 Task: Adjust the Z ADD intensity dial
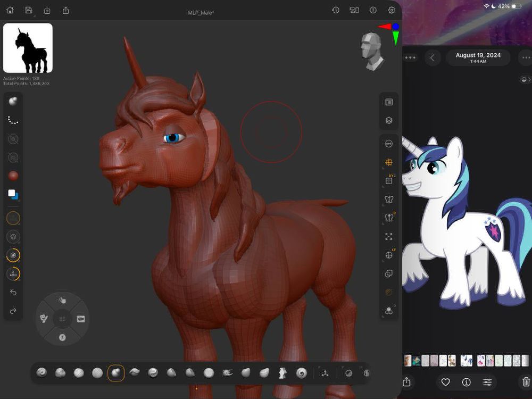pos(13,274)
